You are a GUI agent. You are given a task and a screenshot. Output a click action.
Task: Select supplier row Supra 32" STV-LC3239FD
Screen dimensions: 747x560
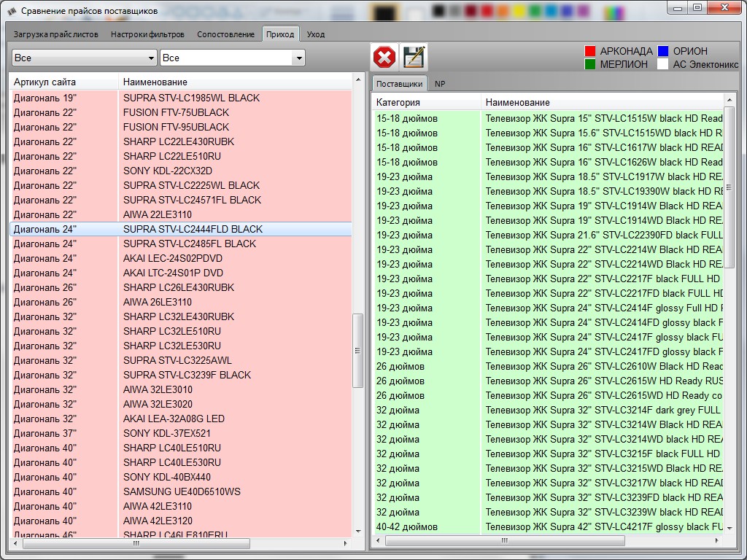(547, 497)
